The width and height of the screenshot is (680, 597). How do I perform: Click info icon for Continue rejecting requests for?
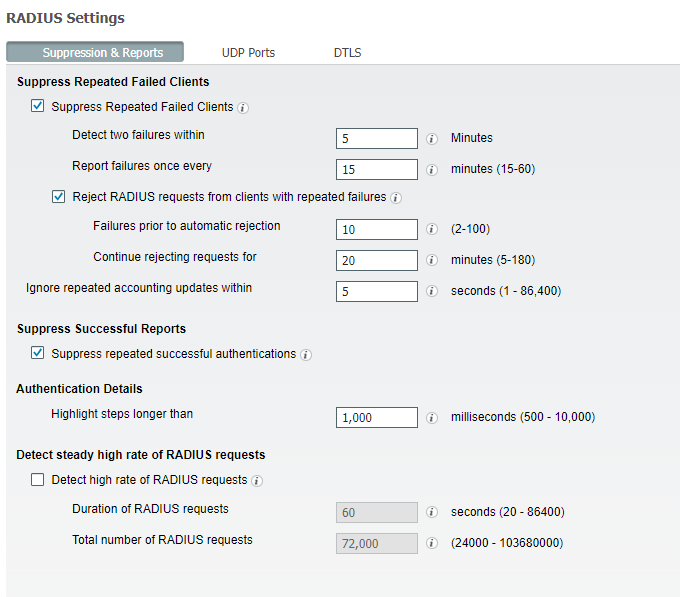[432, 260]
